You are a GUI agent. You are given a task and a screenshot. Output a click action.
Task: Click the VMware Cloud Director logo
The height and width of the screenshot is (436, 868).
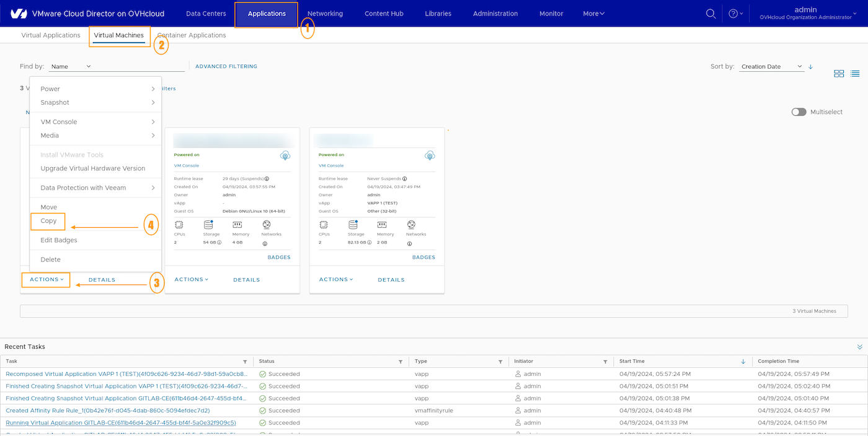click(17, 12)
